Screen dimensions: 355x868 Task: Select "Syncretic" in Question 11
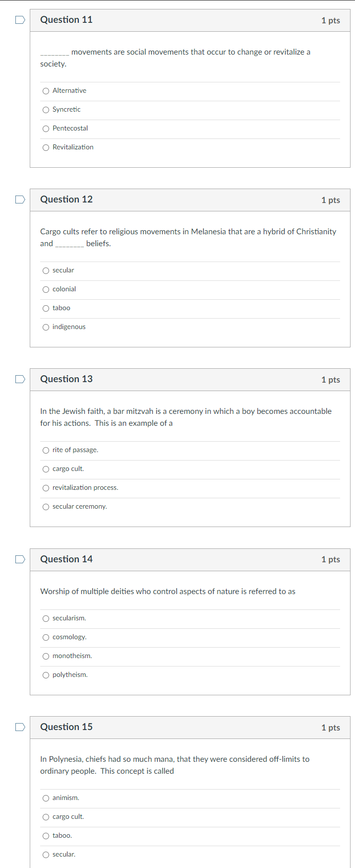[46, 110]
